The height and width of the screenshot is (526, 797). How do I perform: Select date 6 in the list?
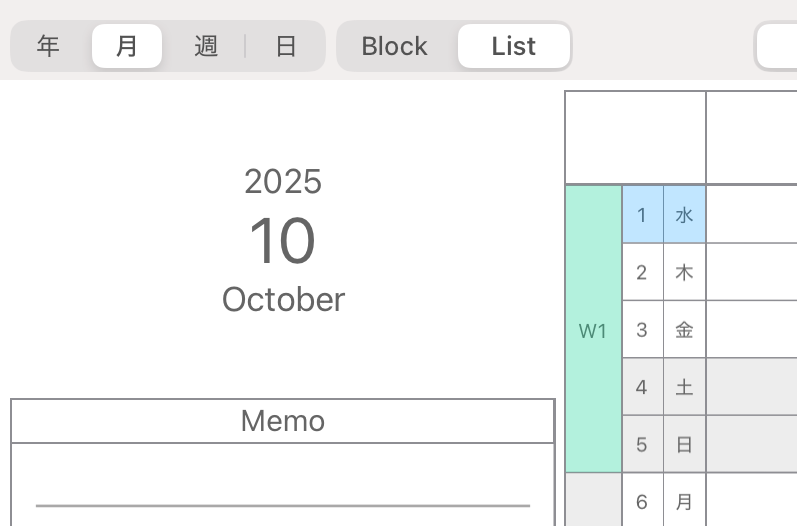642,502
